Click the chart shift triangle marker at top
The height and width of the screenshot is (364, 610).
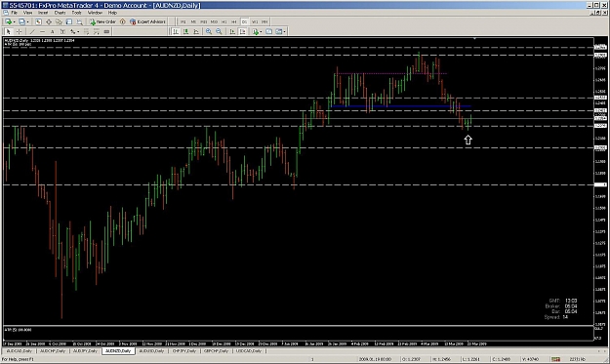tap(474, 38)
